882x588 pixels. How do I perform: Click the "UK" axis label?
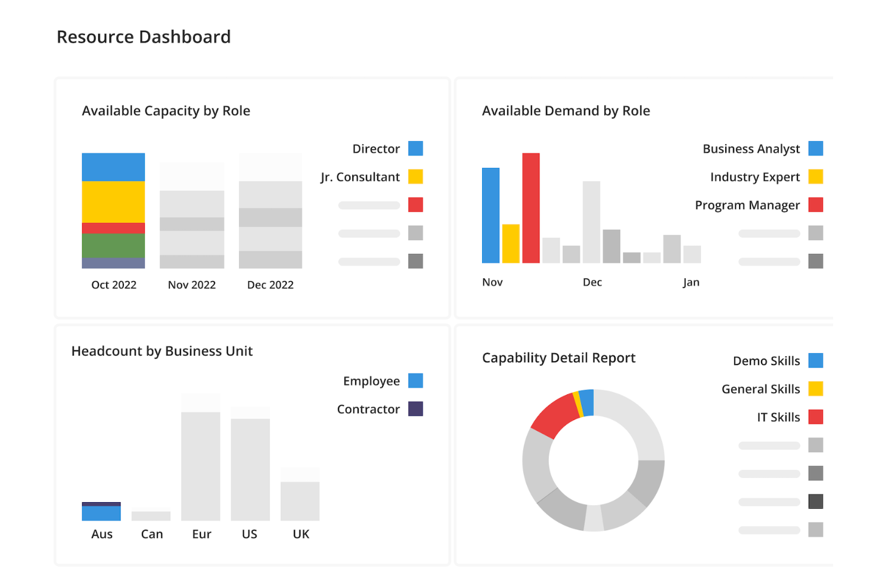coord(301,534)
